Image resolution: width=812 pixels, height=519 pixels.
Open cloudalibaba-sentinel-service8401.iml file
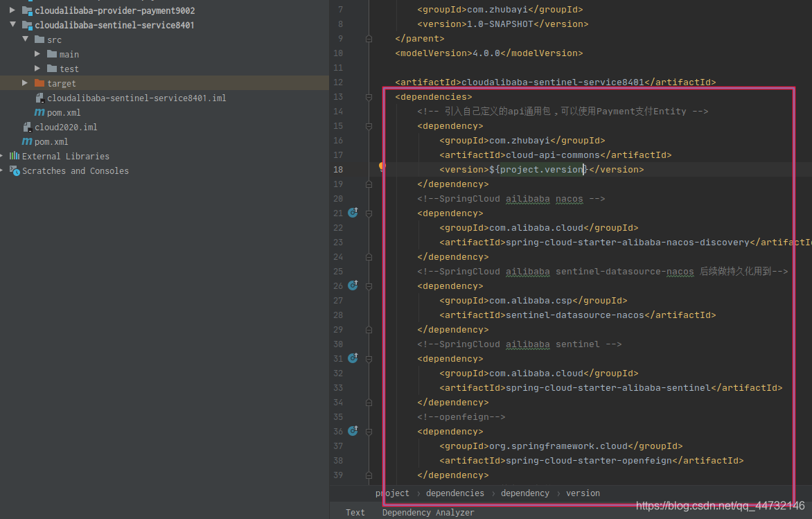164,98
